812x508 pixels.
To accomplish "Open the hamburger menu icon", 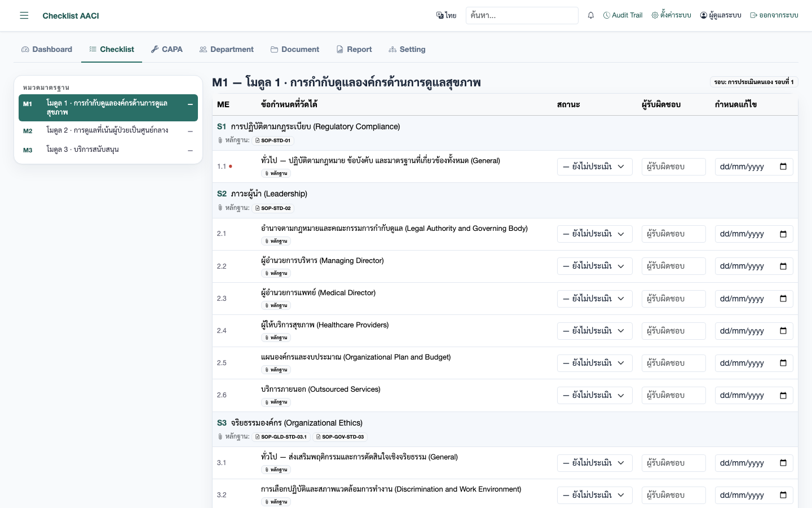I will tap(24, 15).
